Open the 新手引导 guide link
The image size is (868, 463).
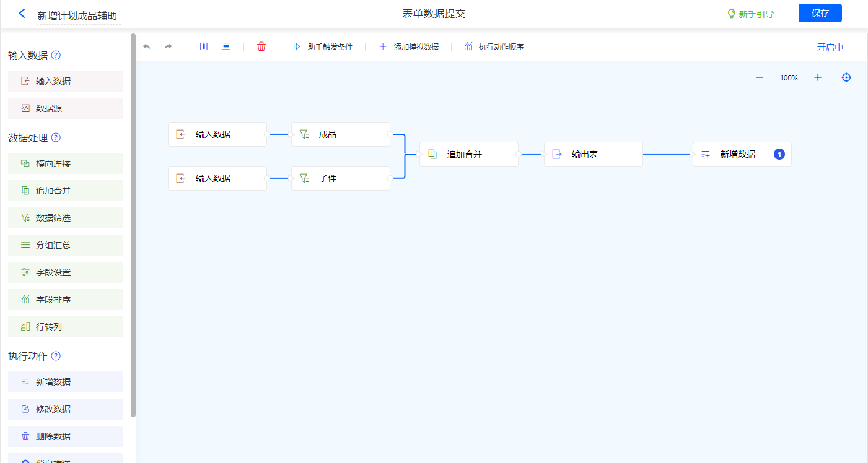[x=750, y=14]
